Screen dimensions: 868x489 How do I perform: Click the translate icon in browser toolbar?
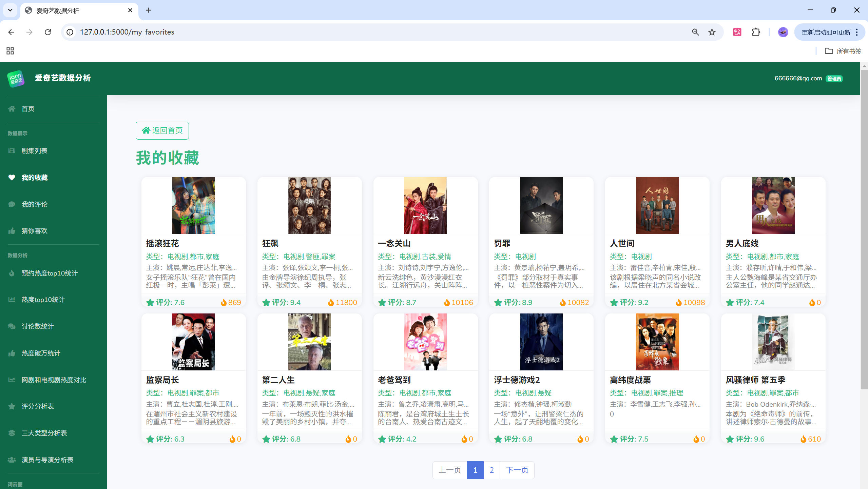point(737,32)
